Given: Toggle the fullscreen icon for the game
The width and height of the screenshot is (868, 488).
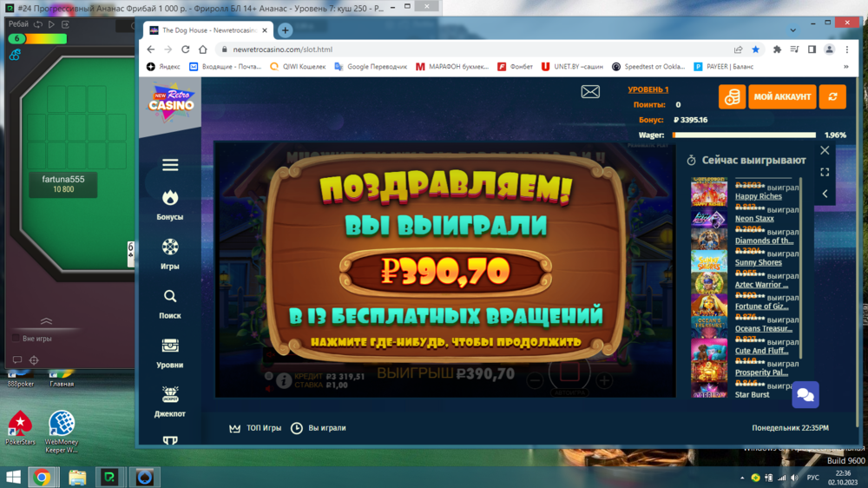Looking at the screenshot, I should pyautogui.click(x=825, y=172).
